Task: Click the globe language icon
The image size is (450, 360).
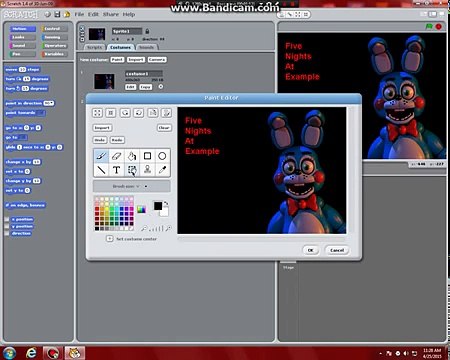Action: point(47,14)
